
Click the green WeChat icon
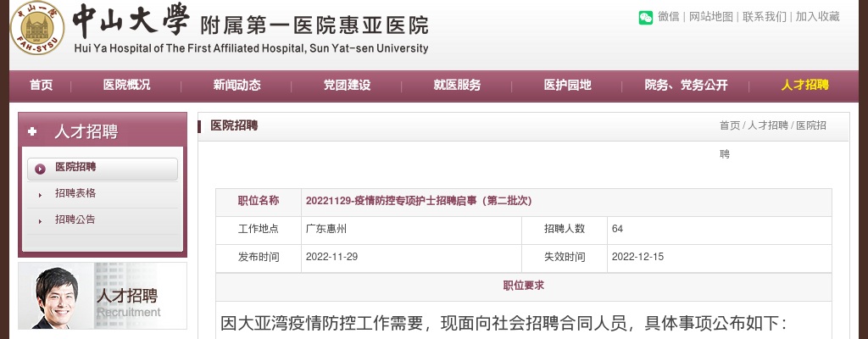646,17
